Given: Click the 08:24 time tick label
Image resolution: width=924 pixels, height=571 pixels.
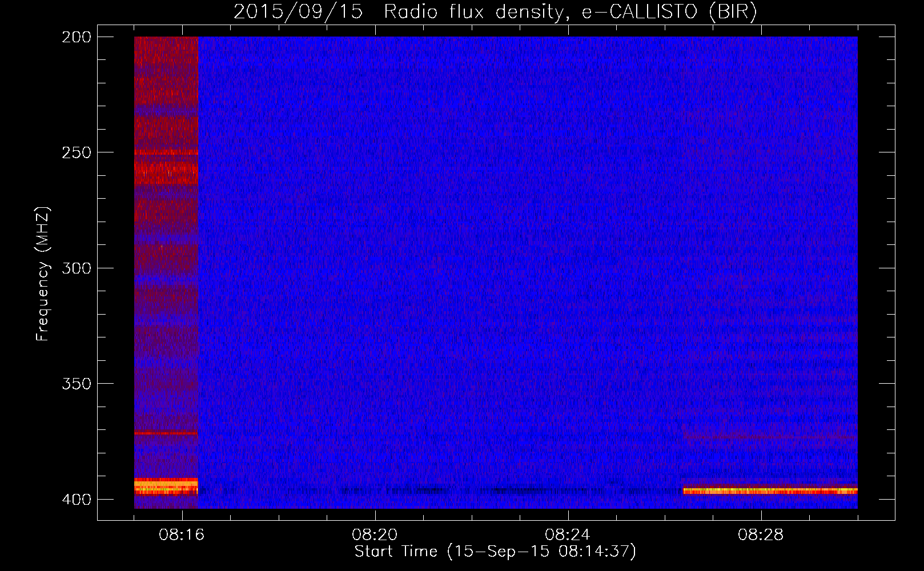Looking at the screenshot, I should [568, 535].
